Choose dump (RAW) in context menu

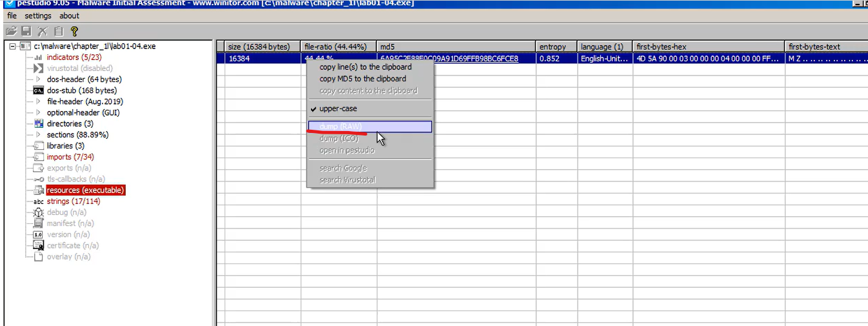(x=370, y=127)
